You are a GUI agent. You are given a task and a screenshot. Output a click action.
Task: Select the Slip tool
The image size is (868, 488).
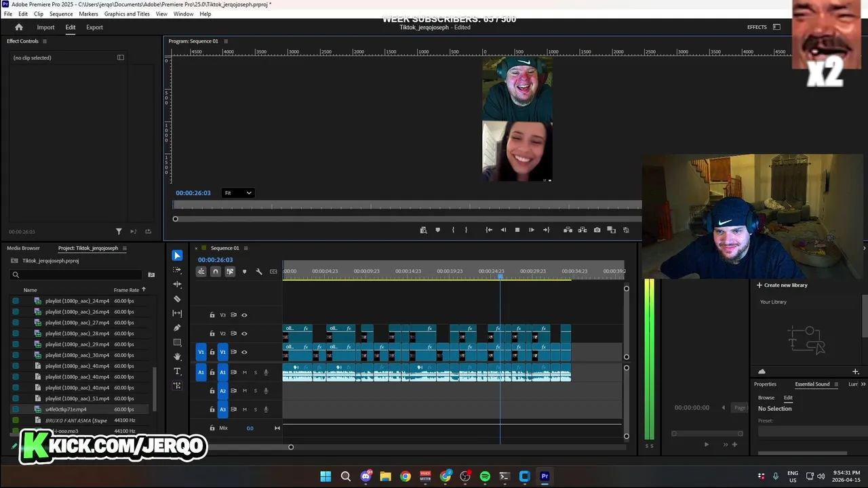tap(177, 313)
